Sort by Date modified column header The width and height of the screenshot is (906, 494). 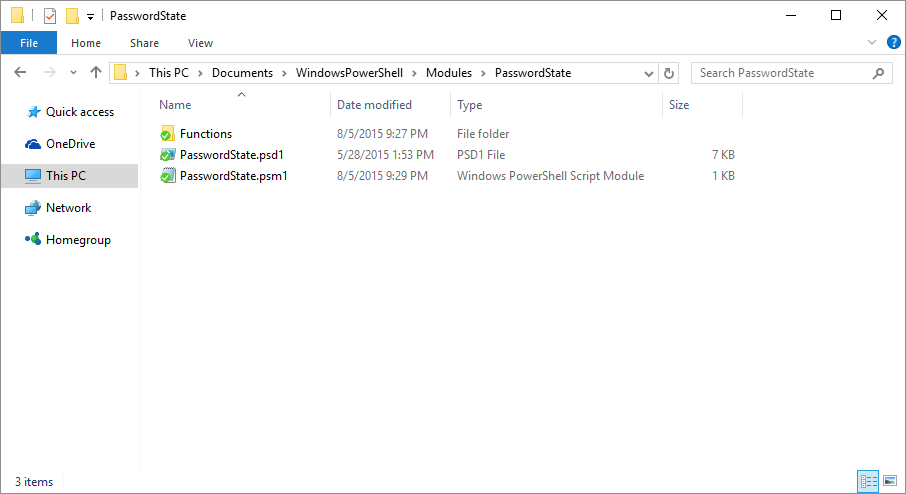tap(374, 105)
